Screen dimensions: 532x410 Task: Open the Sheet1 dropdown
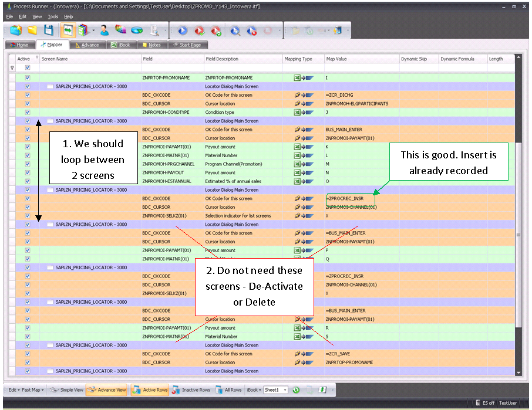coord(285,390)
